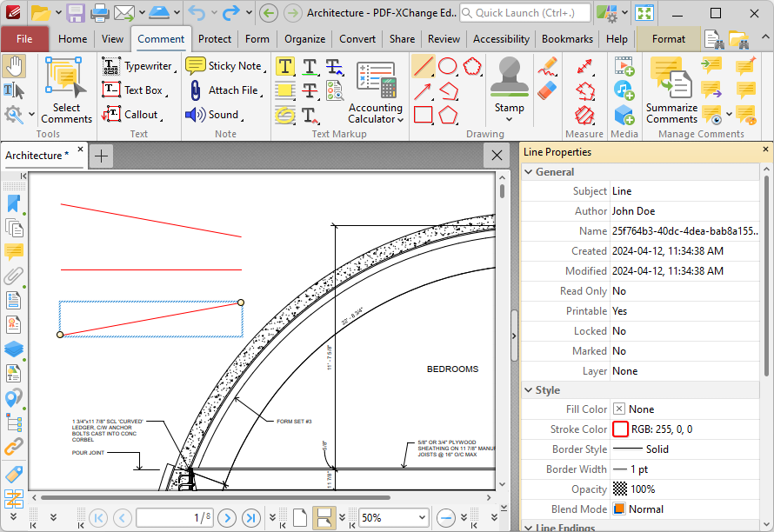The image size is (774, 532).
Task: Close the Line Properties pane
Action: click(765, 150)
